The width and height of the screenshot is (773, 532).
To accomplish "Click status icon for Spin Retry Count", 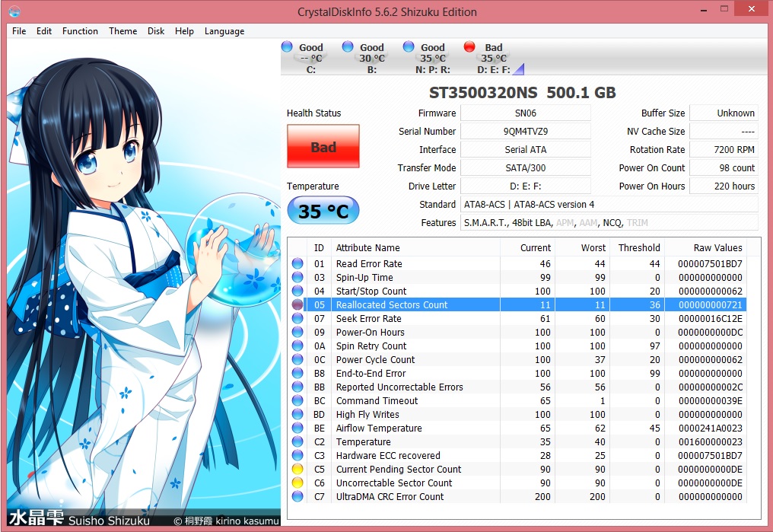I will [297, 346].
